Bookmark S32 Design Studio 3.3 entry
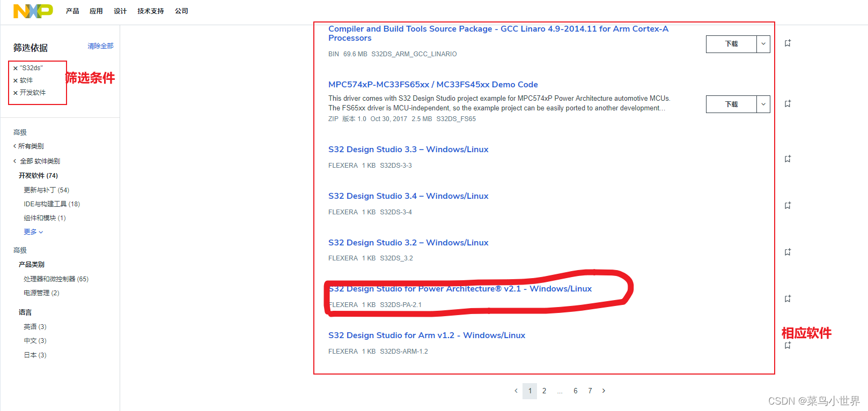This screenshot has width=868, height=411. point(788,159)
